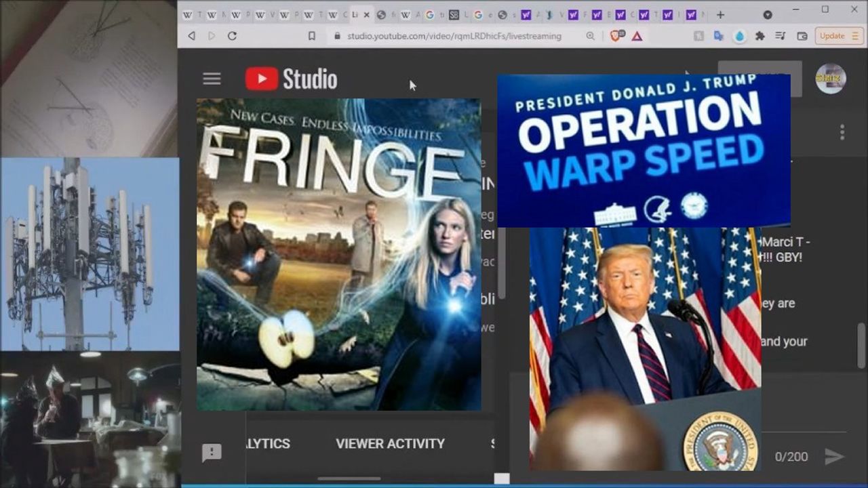Open a new browser tab
868x488 pixels.
click(x=720, y=14)
